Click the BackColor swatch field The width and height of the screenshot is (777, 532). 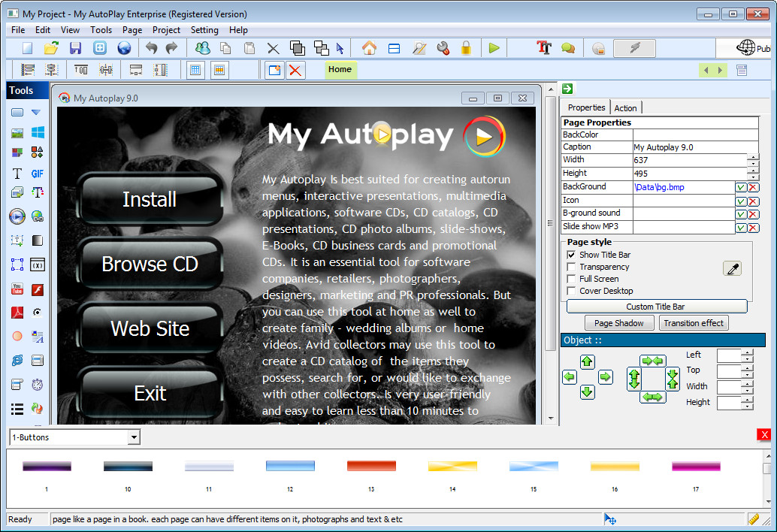point(695,135)
